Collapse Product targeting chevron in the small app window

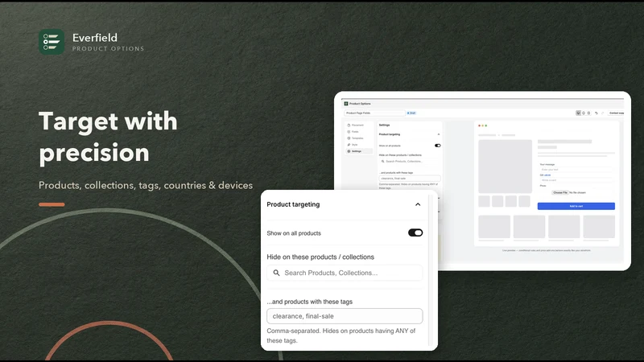pyautogui.click(x=438, y=134)
